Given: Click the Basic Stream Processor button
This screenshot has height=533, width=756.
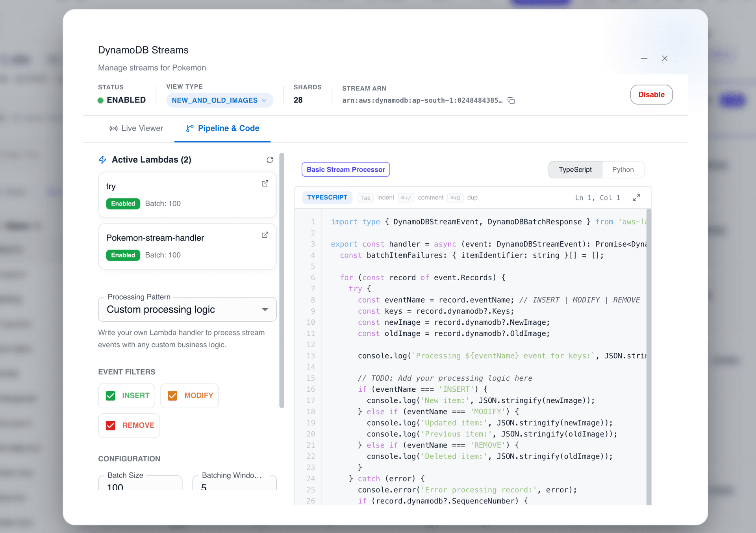Looking at the screenshot, I should 346,170.
